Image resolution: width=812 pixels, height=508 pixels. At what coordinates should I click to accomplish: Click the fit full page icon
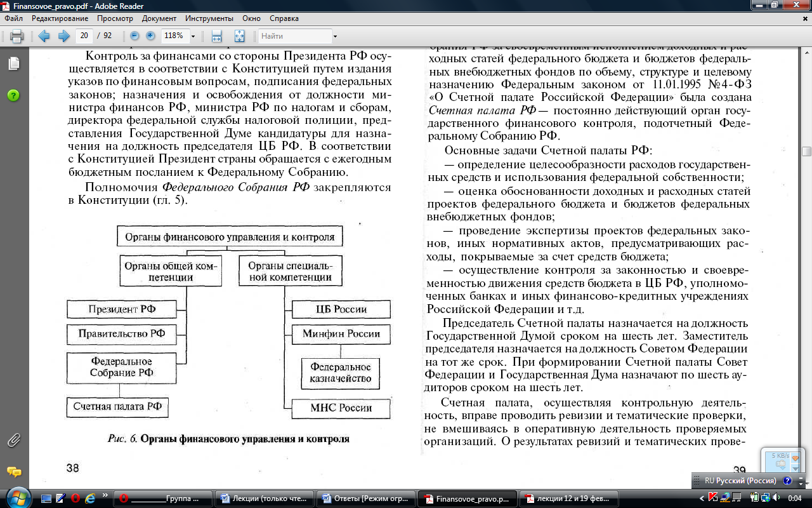pyautogui.click(x=239, y=36)
